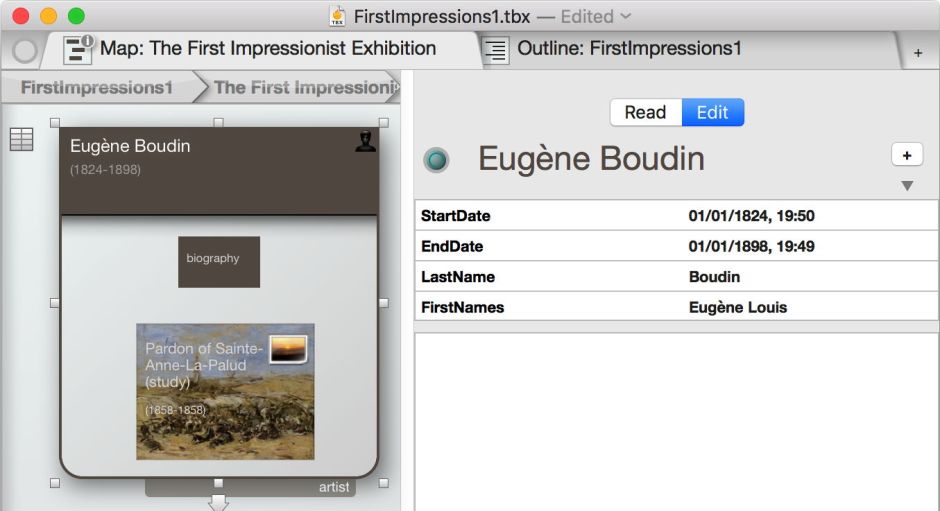The height and width of the screenshot is (511, 940).
Task: Go to FirstImpressions1 in the breadcrumb bar
Action: click(x=96, y=87)
